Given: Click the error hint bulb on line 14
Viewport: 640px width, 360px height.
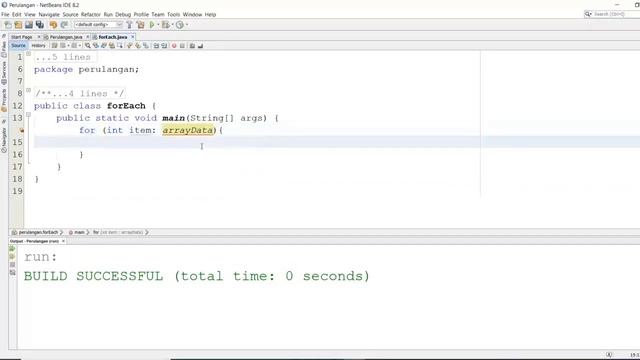Looking at the screenshot, I should [x=21, y=130].
